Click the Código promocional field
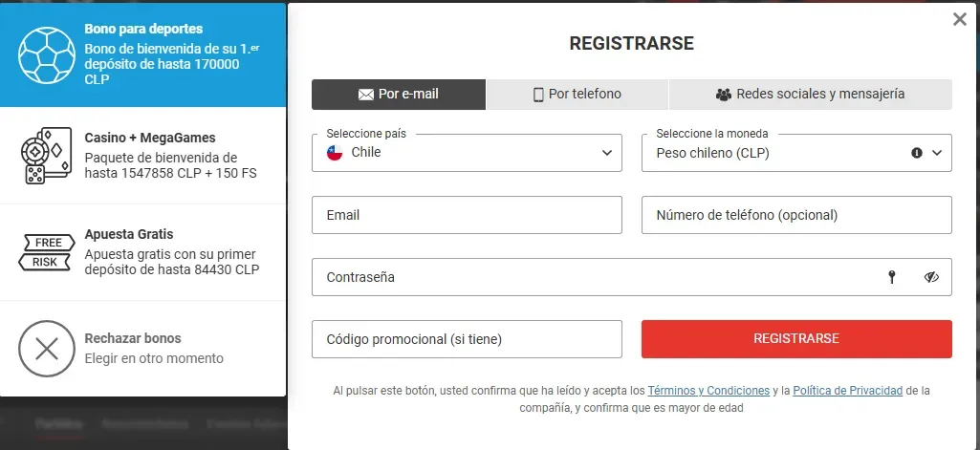 (x=467, y=339)
